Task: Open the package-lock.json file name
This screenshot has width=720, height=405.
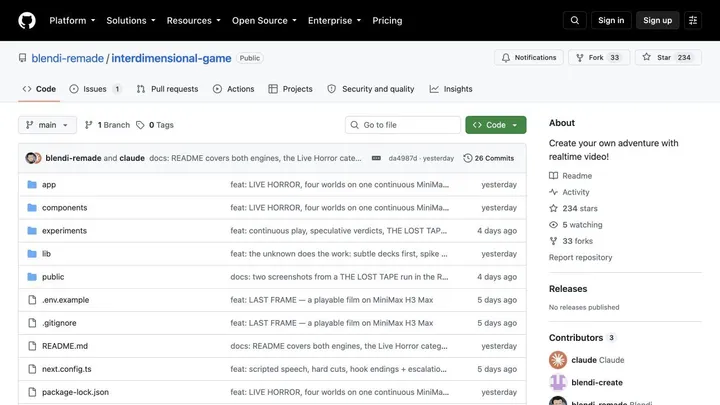Action: tap(75, 392)
